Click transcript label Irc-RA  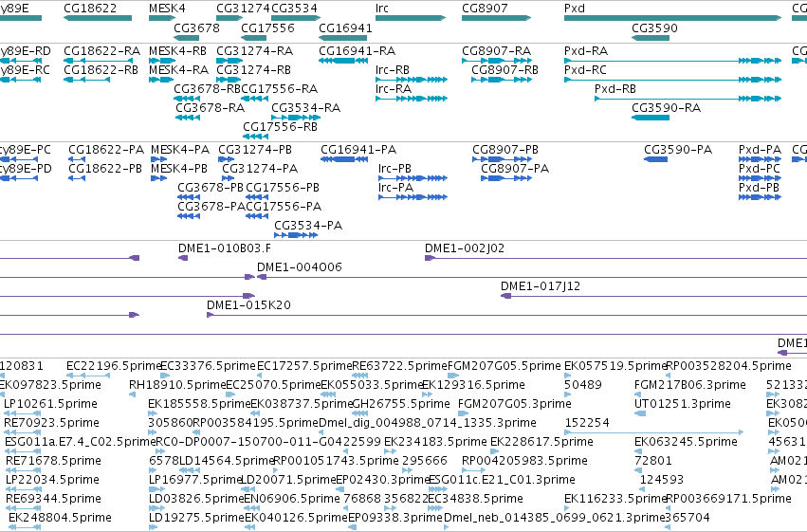point(394,89)
